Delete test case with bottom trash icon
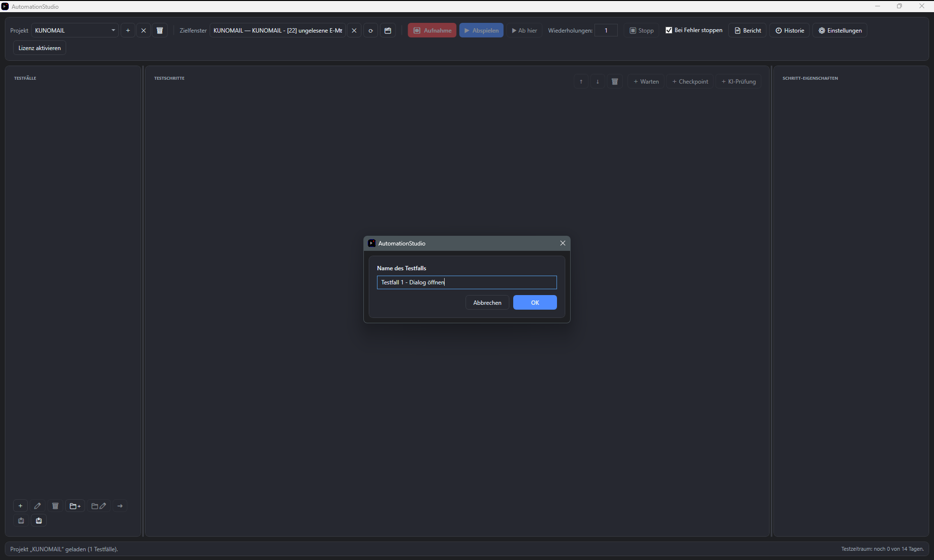This screenshot has height=560, width=934. click(x=55, y=506)
